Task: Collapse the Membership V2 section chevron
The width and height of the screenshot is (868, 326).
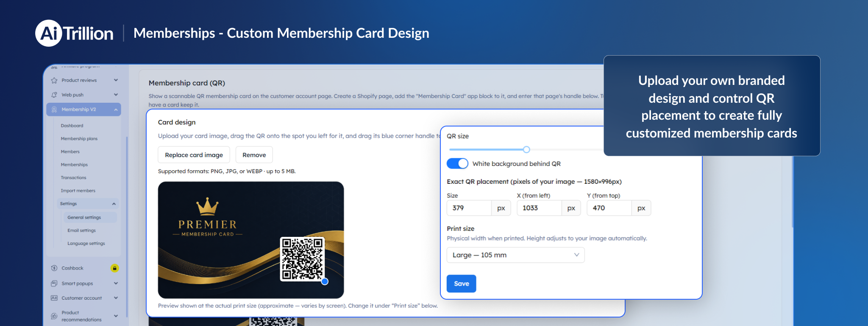Action: pos(116,110)
